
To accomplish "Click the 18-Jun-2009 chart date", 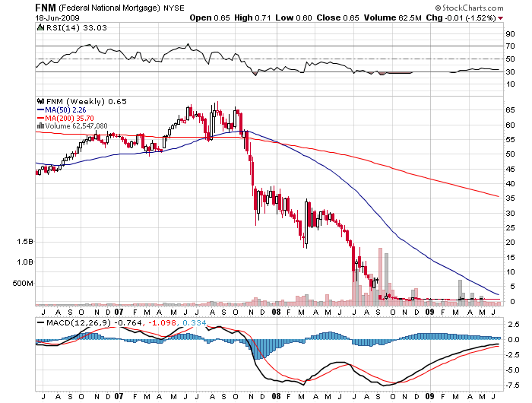I will coord(57,18).
